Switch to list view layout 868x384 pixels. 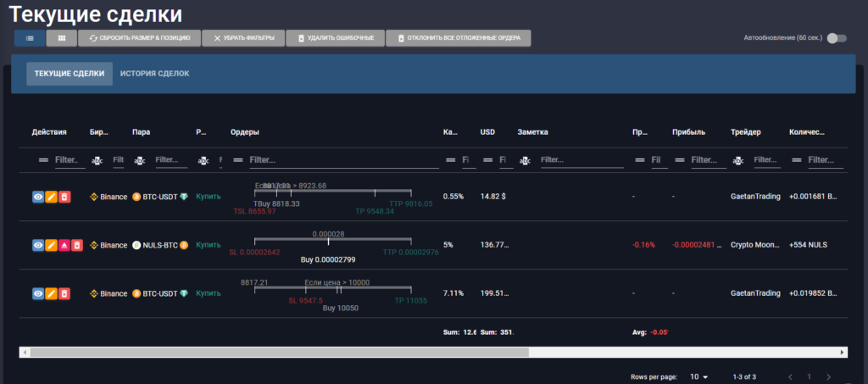(30, 38)
